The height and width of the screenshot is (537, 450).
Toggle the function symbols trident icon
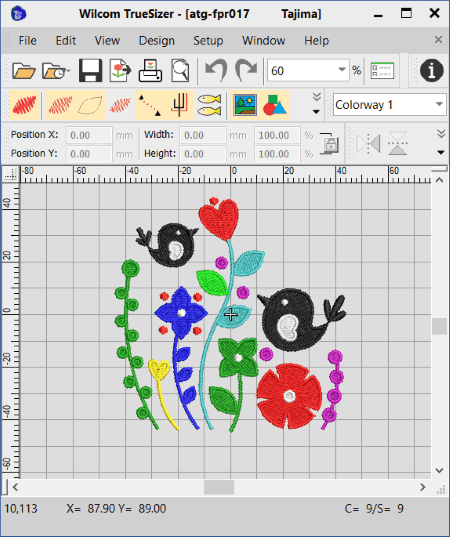click(x=179, y=105)
